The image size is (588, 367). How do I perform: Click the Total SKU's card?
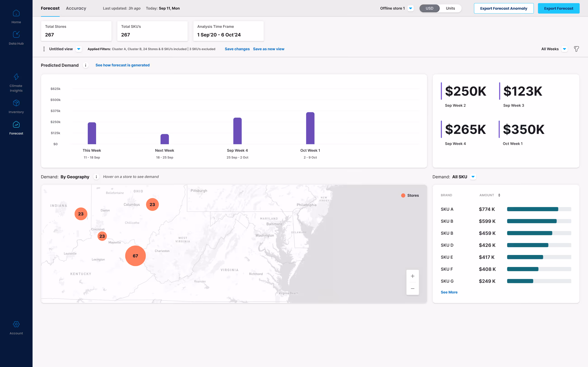coord(152,31)
